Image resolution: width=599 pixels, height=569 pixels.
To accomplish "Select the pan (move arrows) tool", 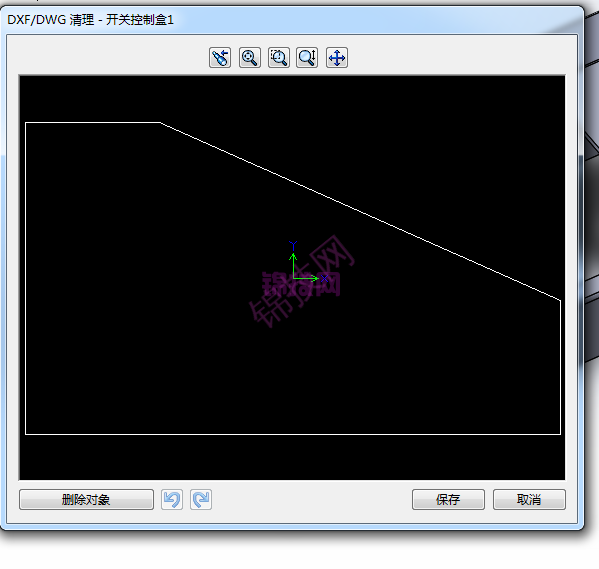I will [337, 58].
